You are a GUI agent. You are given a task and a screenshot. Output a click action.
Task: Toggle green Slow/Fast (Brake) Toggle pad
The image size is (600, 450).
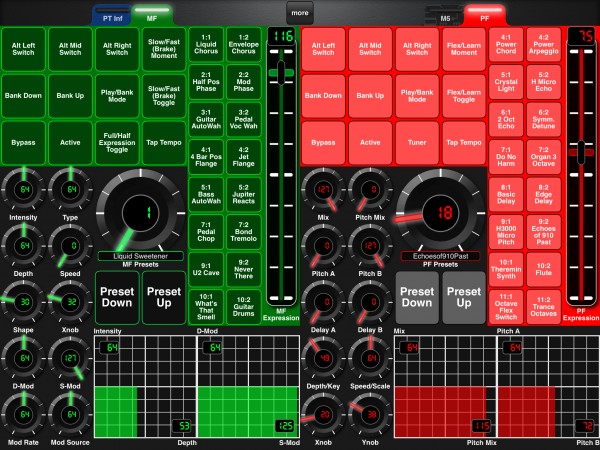coord(164,96)
